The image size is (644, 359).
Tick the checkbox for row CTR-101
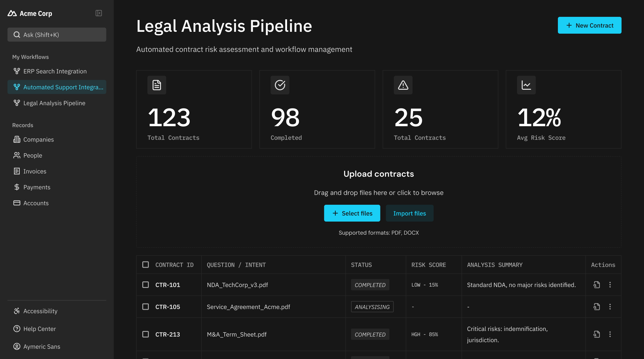[x=145, y=285]
